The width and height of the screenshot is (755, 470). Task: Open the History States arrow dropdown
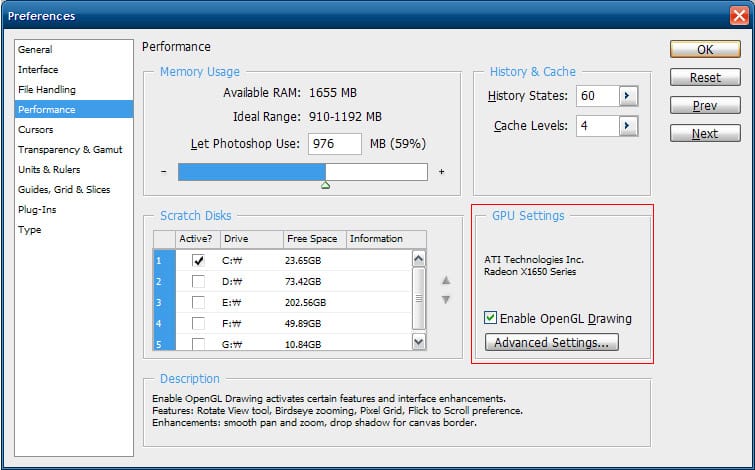[x=628, y=96]
